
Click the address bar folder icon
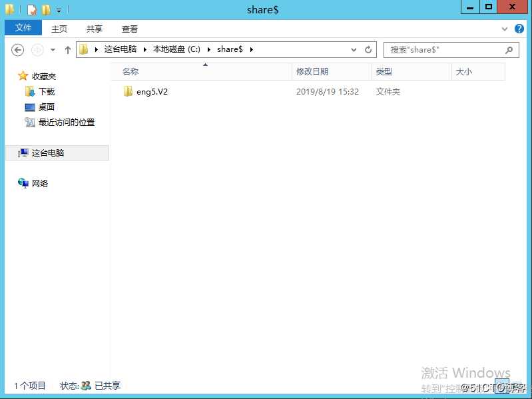pyautogui.click(x=83, y=49)
